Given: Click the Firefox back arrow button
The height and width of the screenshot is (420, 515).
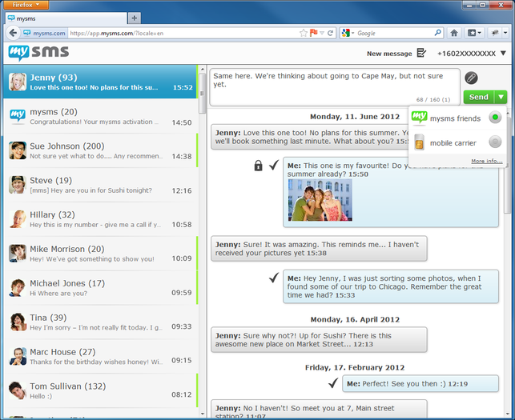Looking at the screenshot, I should (x=12, y=33).
